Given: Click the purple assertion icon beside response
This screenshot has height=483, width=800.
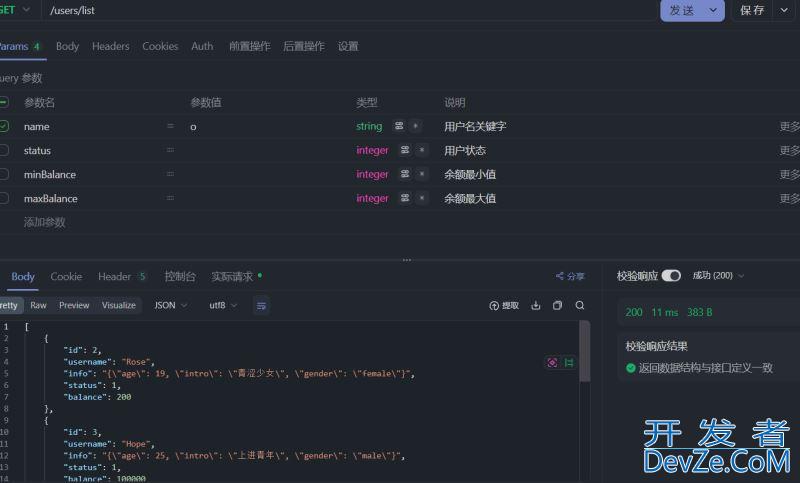Looking at the screenshot, I should [x=552, y=362].
